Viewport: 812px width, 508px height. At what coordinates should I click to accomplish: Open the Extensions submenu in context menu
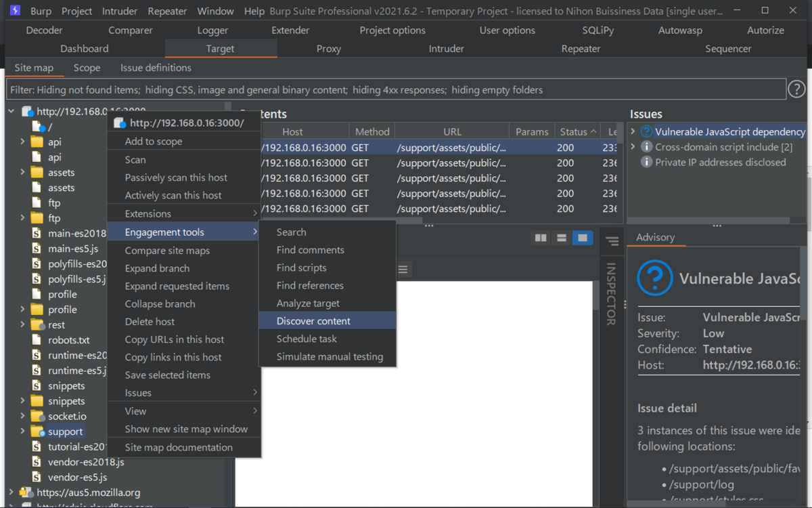pos(184,213)
